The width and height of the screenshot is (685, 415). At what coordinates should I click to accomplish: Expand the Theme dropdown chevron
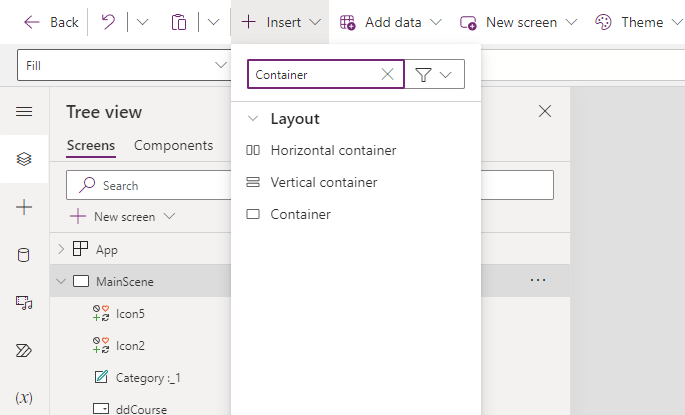point(677,22)
